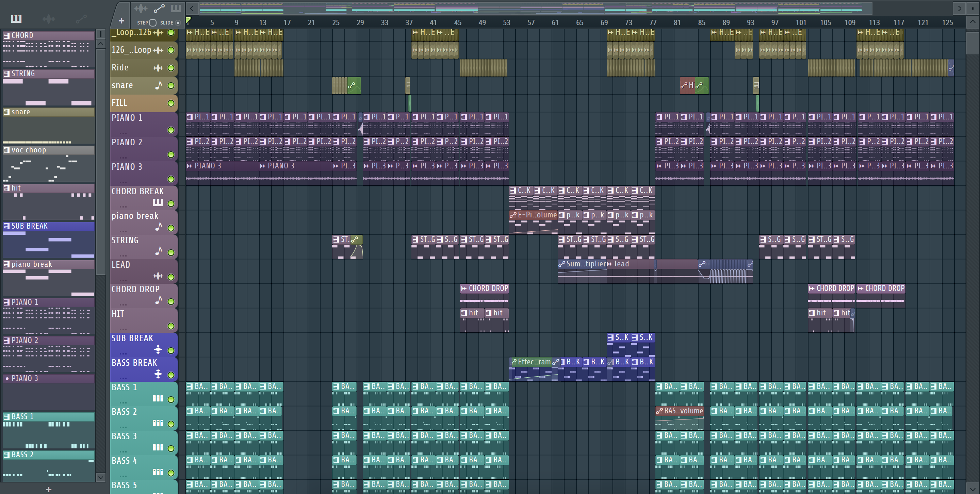The image size is (980, 494).
Task: Mute the FILL track
Action: [171, 103]
